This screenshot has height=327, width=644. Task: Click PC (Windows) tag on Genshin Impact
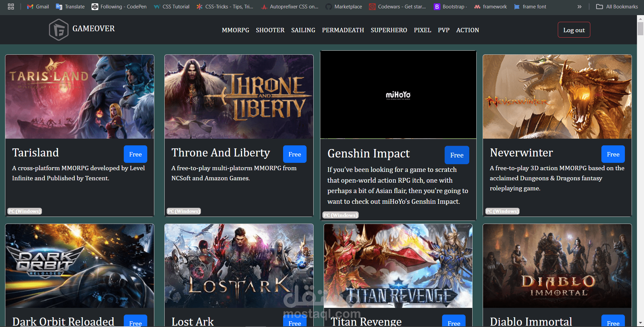[x=340, y=215]
